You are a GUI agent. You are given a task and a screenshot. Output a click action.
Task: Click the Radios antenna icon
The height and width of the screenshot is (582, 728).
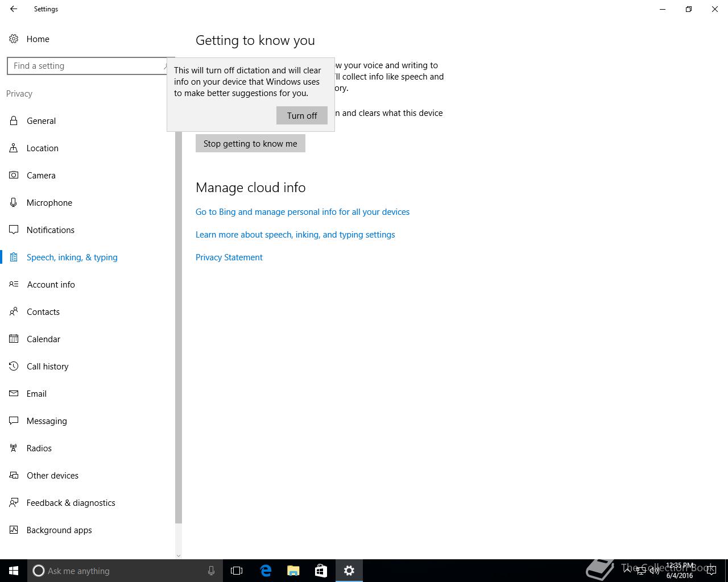tap(14, 448)
